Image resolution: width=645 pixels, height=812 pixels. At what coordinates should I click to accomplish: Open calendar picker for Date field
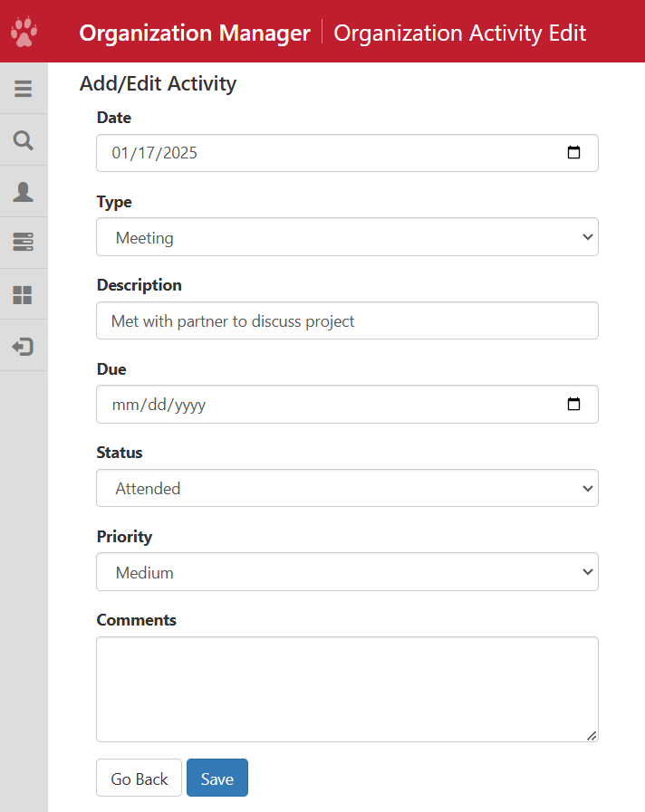[x=573, y=153]
